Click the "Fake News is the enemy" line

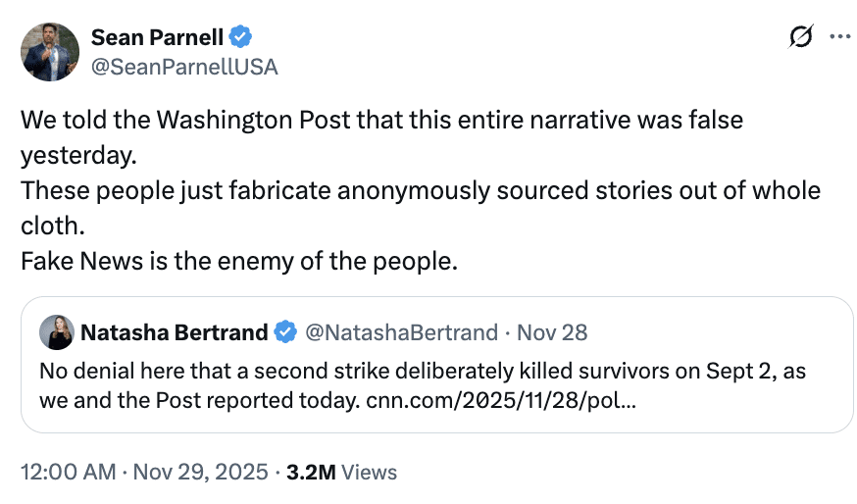coord(238,262)
